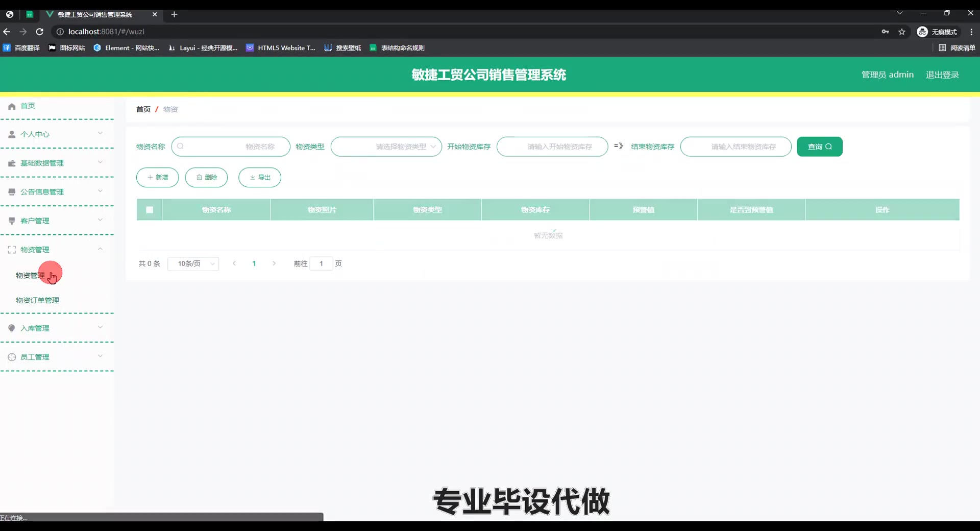Image resolution: width=980 pixels, height=531 pixels.
Task: Click the 预警值 column header
Action: point(644,210)
